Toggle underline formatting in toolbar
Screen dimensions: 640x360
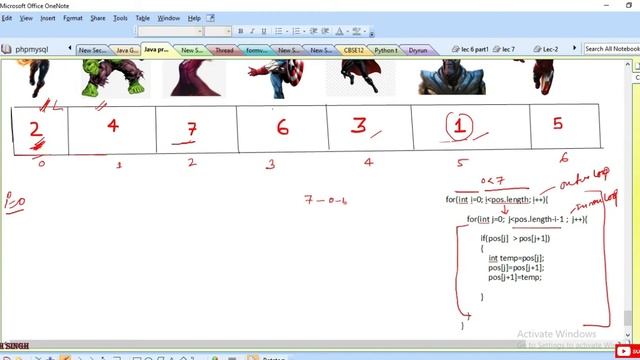click(x=264, y=31)
